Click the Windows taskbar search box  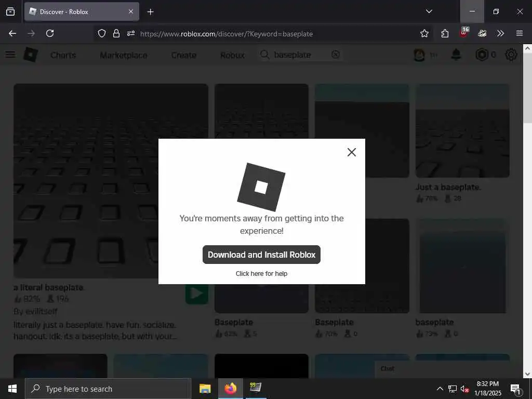108,389
